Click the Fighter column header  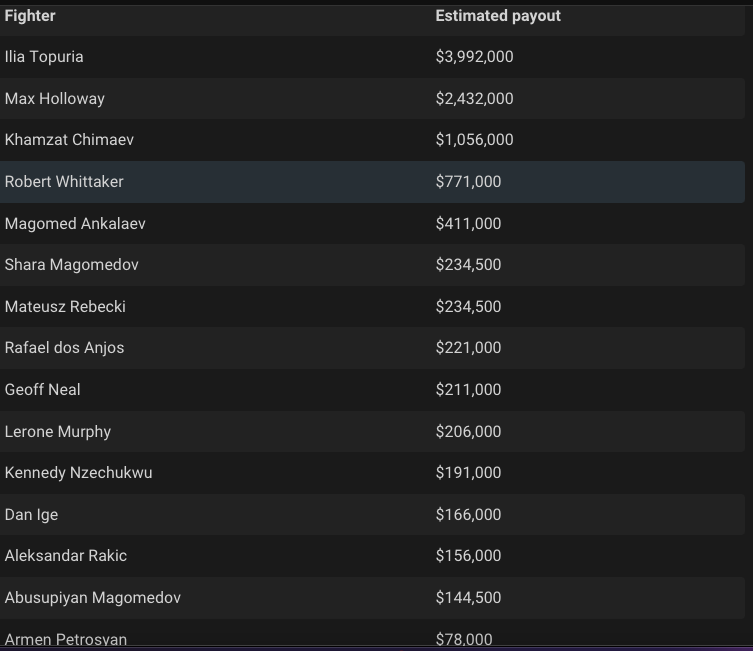[30, 16]
